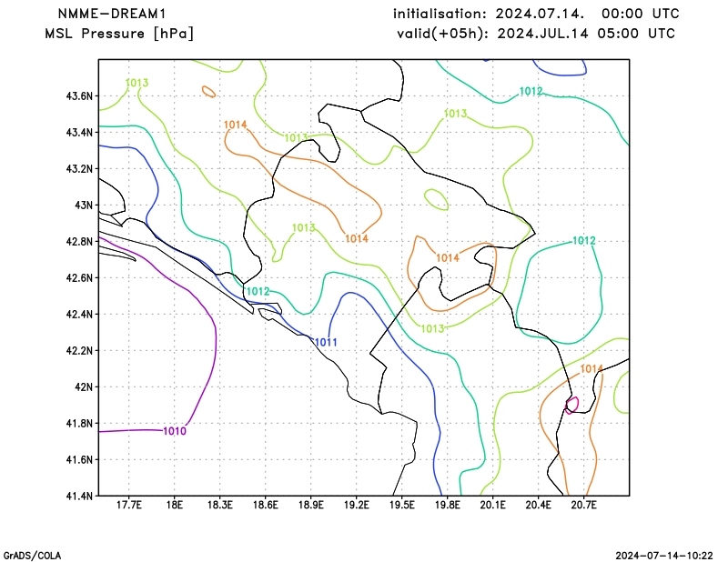Click the NMME-DREAM1 model title

point(111,14)
